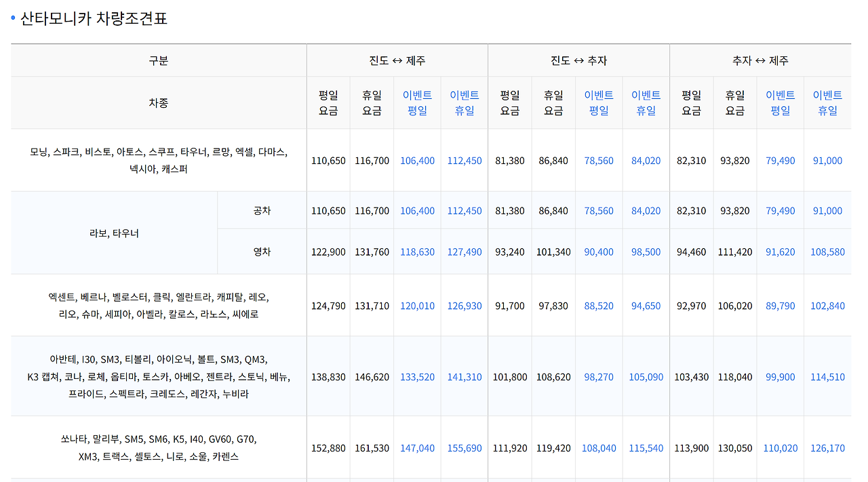The width and height of the screenshot is (868, 482).
Task: Click the 99,900 event fare
Action: tap(781, 377)
